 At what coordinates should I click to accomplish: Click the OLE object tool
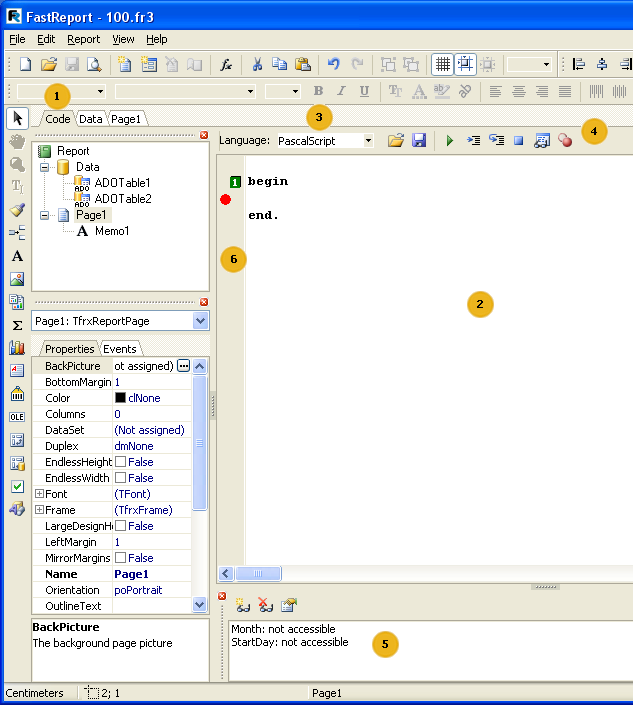coord(17,417)
